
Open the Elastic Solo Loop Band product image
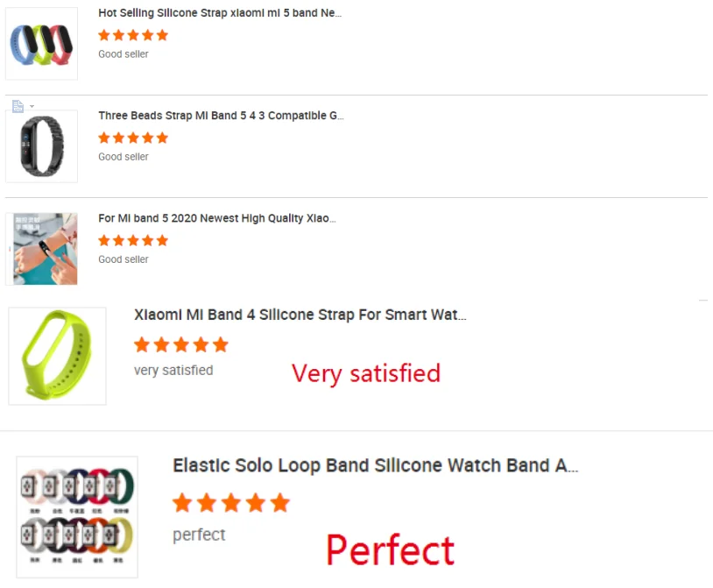77,517
